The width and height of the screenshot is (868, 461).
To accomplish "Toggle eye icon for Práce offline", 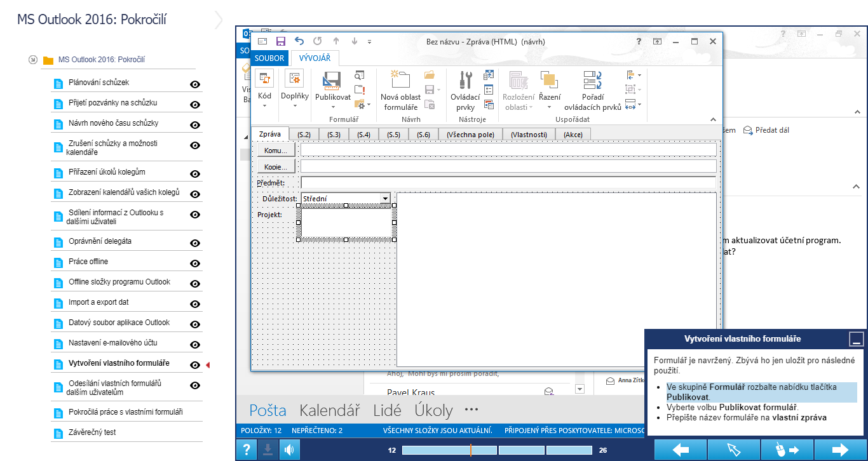I will [195, 264].
